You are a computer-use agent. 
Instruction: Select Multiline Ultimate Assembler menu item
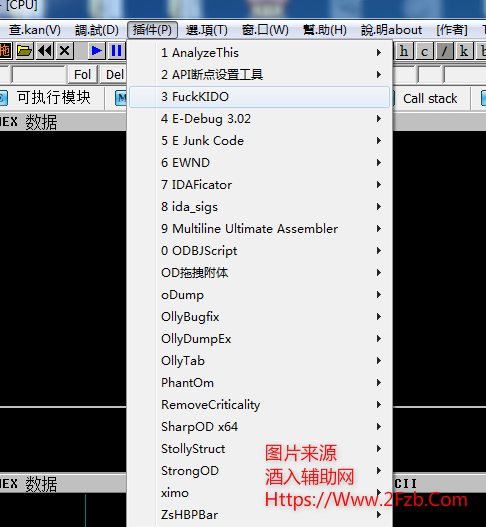(259, 229)
